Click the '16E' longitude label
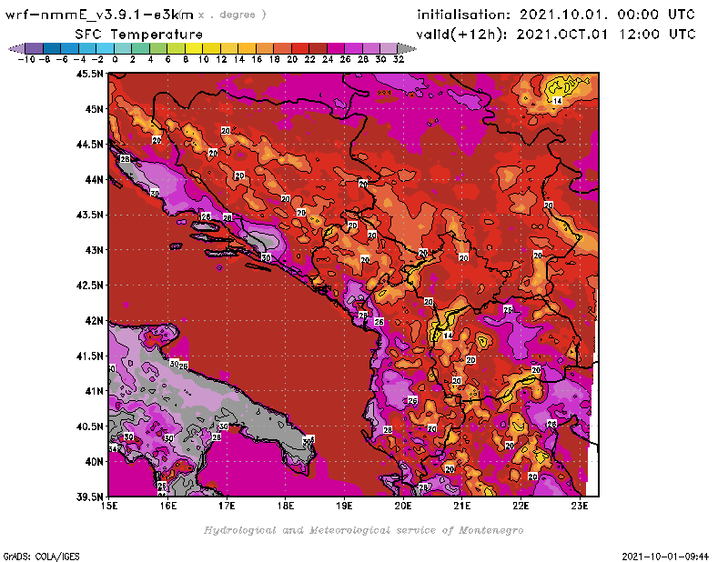 168,506
